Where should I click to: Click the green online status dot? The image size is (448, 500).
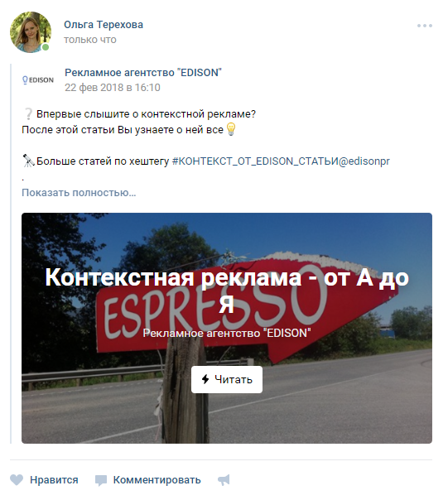point(46,47)
